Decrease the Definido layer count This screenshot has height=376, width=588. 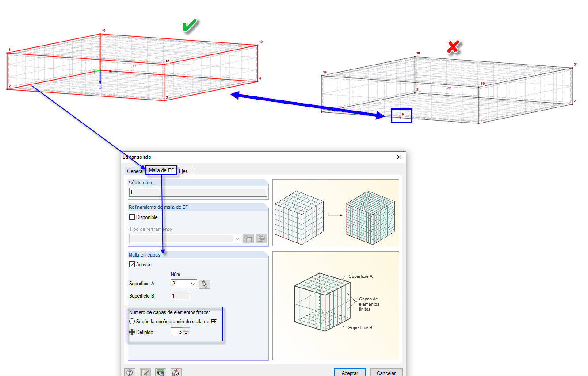pos(186,334)
